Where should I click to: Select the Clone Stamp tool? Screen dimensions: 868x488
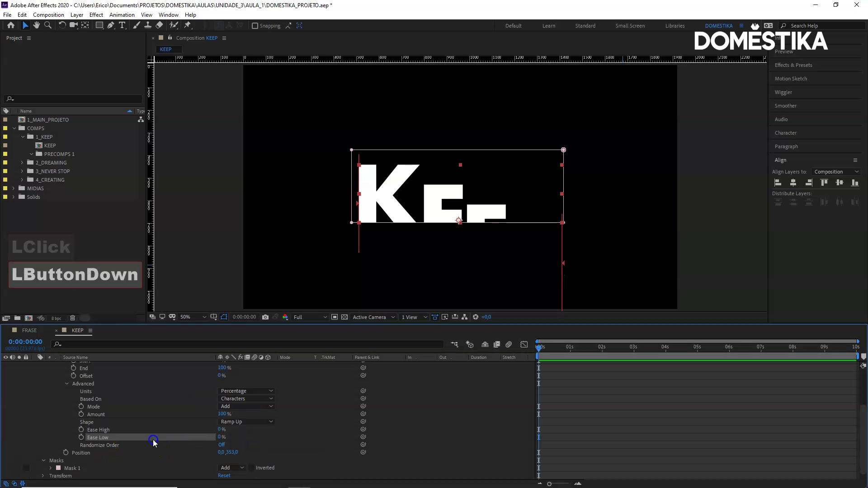tap(147, 25)
